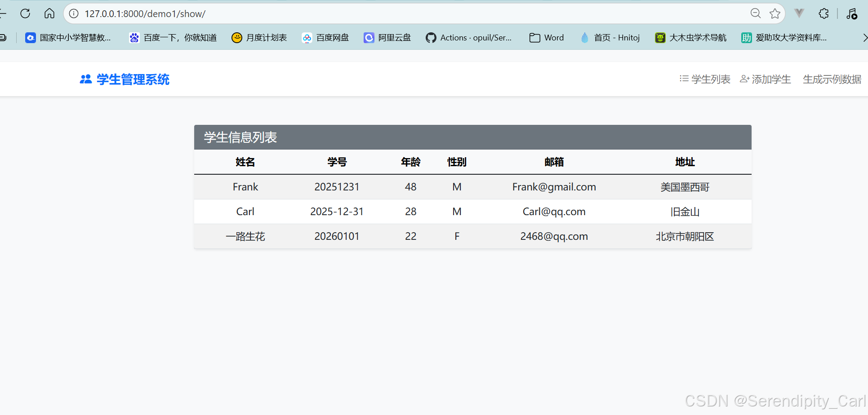Click the Hnitoj water drop favicon
Image resolution: width=868 pixels, height=415 pixels.
(x=584, y=38)
